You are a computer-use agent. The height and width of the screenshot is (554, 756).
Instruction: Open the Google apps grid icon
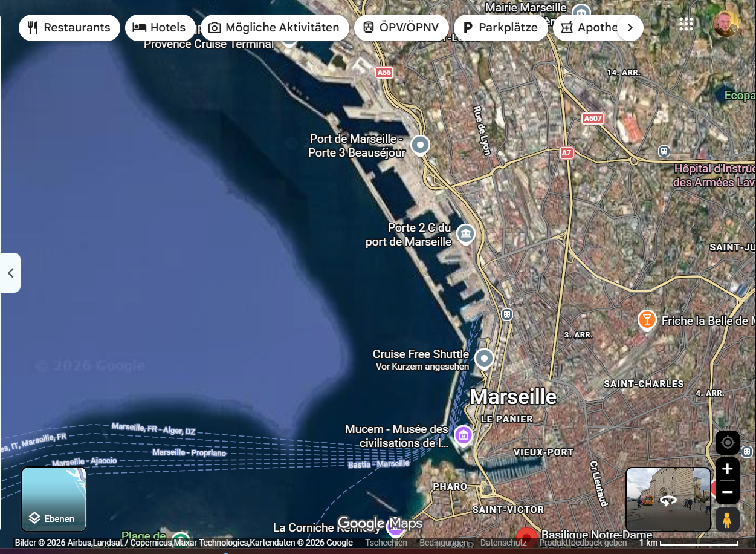pyautogui.click(x=686, y=24)
